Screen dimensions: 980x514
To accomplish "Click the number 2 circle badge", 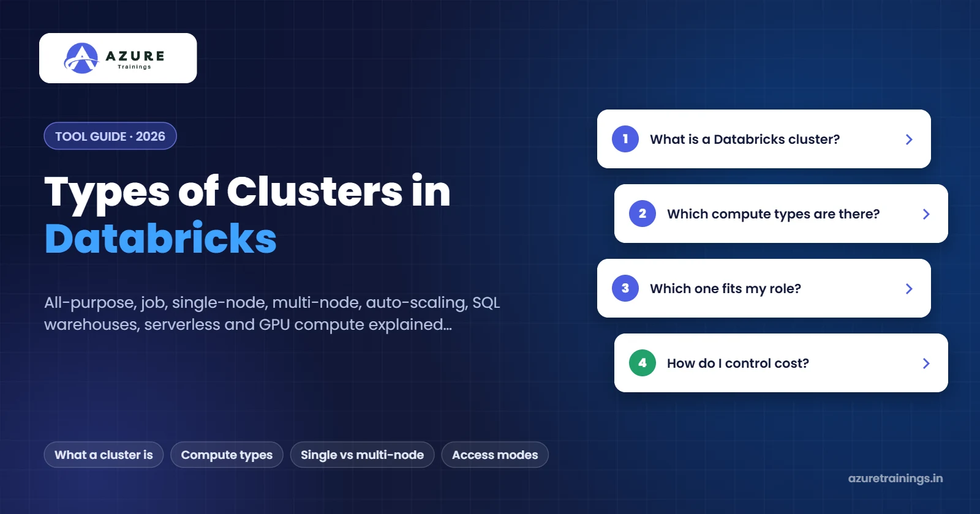I will (x=643, y=214).
